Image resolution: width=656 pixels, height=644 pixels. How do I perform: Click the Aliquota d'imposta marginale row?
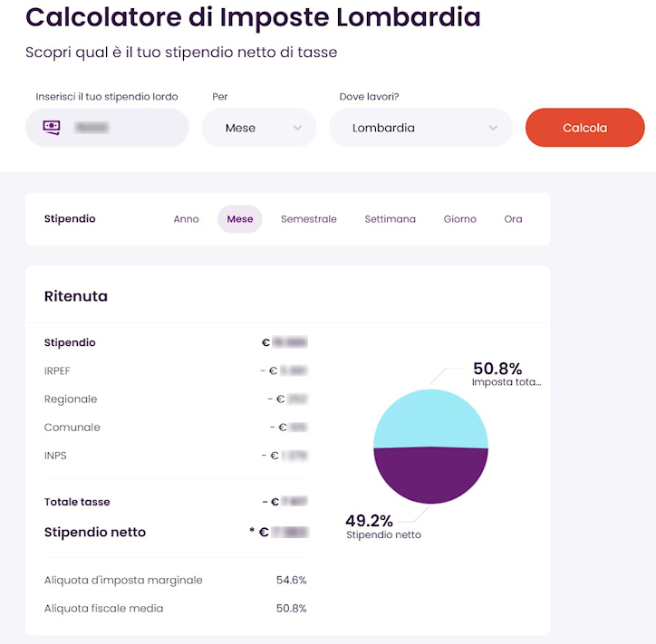point(123,580)
